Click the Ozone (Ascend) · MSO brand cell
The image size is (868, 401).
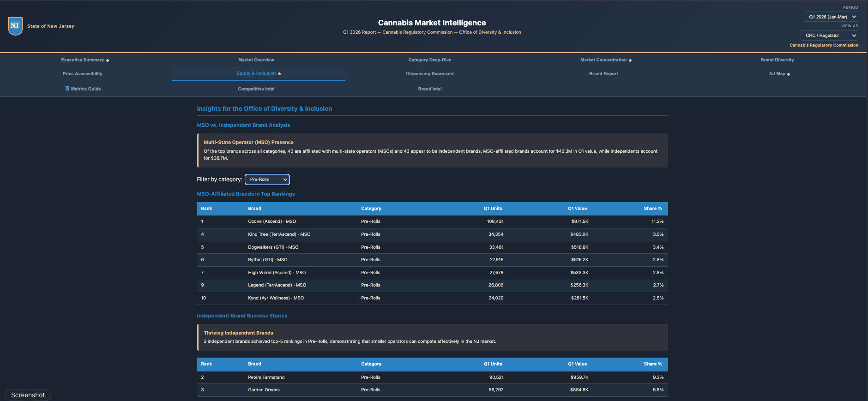pyautogui.click(x=272, y=221)
